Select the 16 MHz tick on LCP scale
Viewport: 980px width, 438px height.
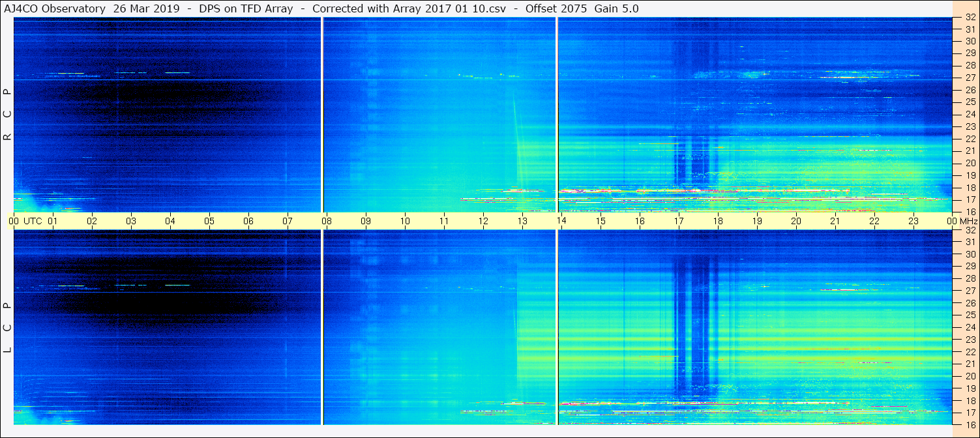(x=970, y=424)
